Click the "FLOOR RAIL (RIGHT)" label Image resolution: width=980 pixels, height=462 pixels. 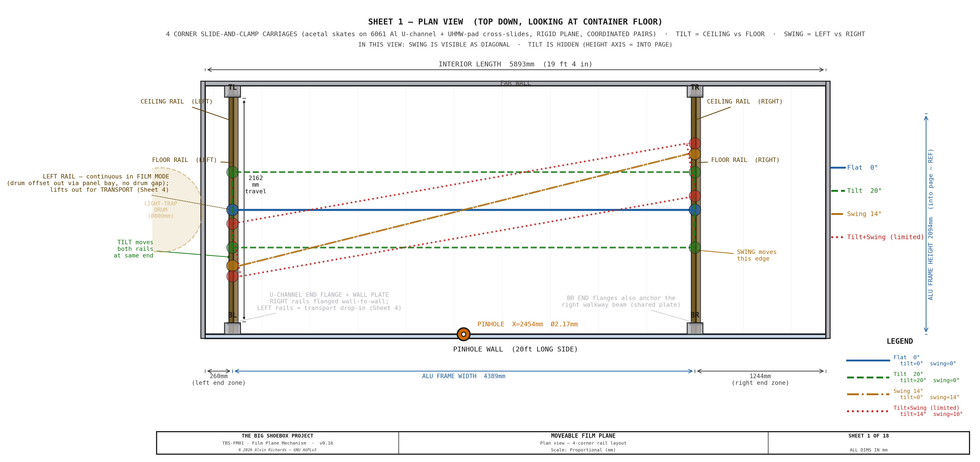(745, 160)
